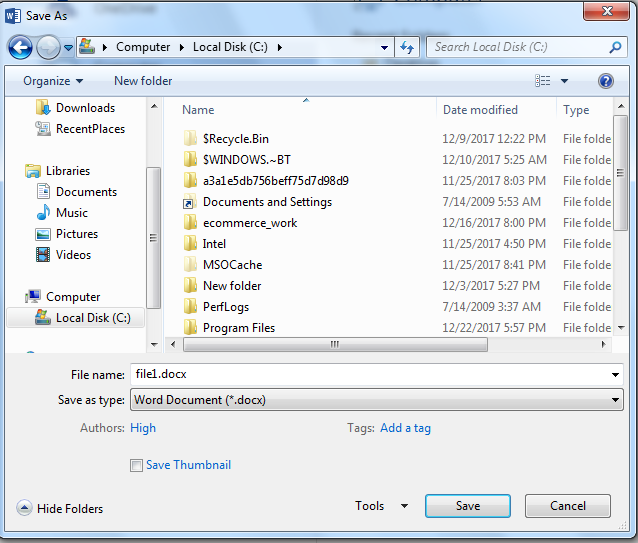
Task: Click Documents and Settings shortcut icon
Action: pos(190,202)
